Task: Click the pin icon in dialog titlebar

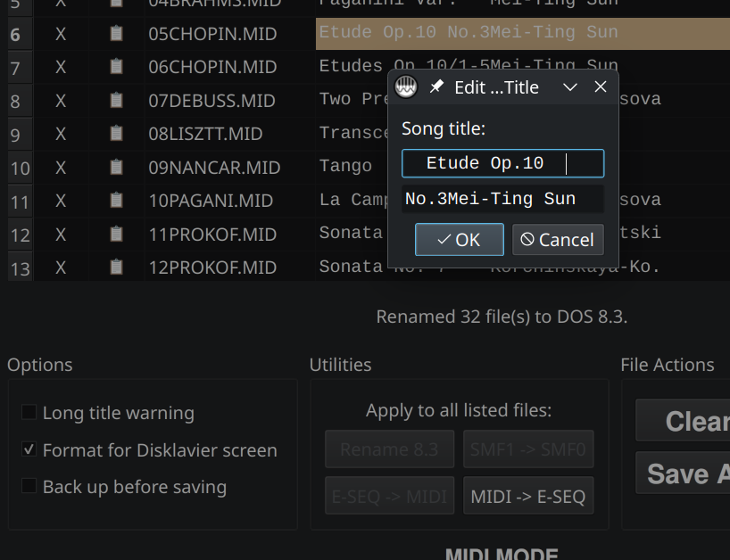Action: click(436, 86)
